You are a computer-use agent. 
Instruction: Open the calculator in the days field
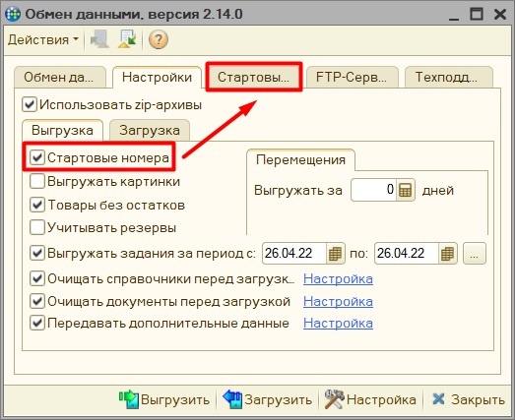click(406, 190)
